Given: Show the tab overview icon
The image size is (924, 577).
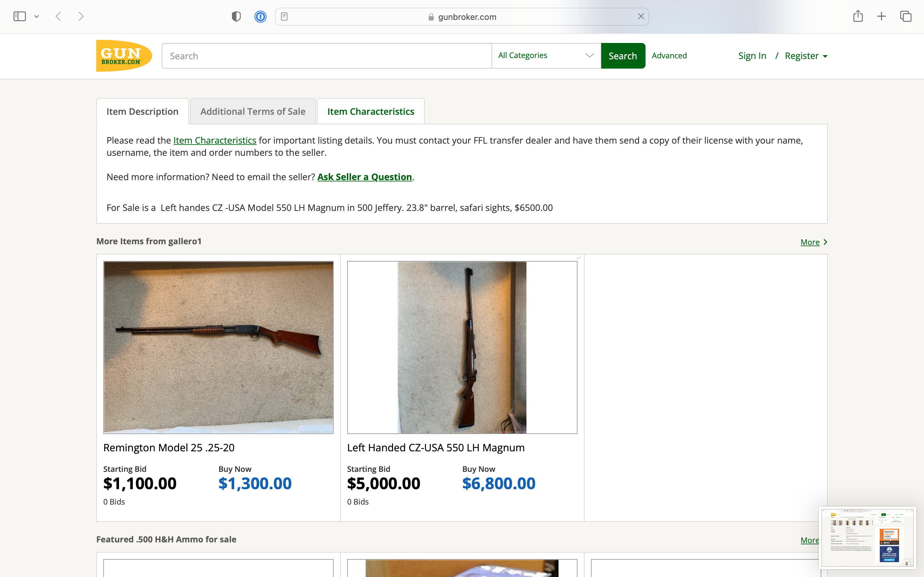Looking at the screenshot, I should tap(906, 16).
